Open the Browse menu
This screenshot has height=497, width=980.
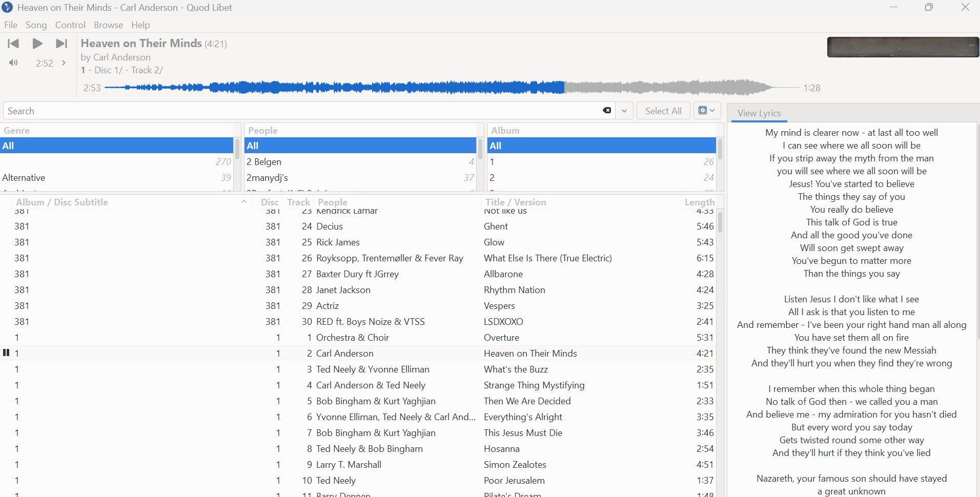click(108, 25)
